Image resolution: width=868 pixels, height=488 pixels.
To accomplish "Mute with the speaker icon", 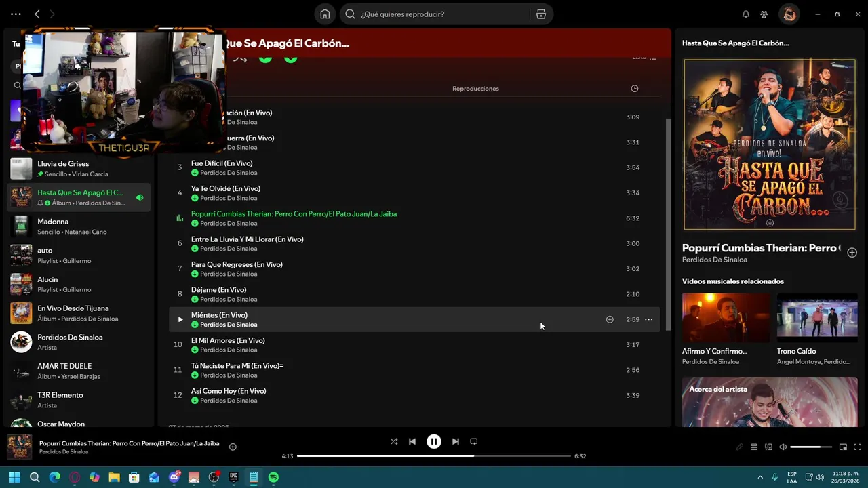I will 783,447.
